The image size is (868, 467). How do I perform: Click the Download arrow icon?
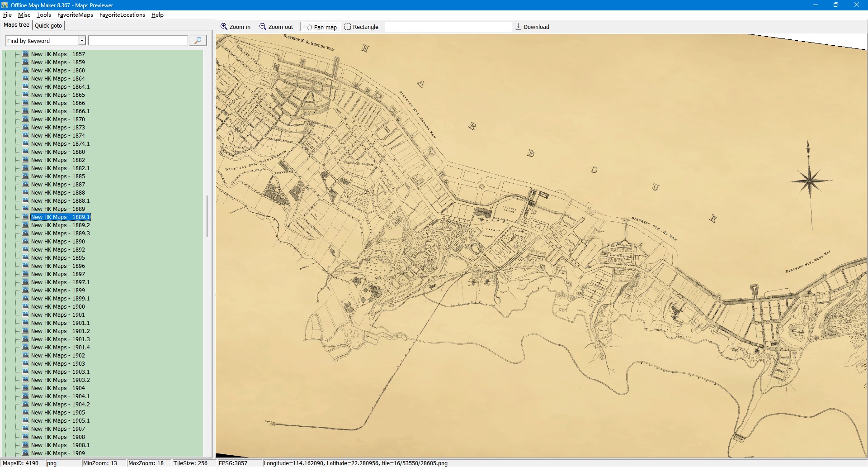tap(518, 27)
